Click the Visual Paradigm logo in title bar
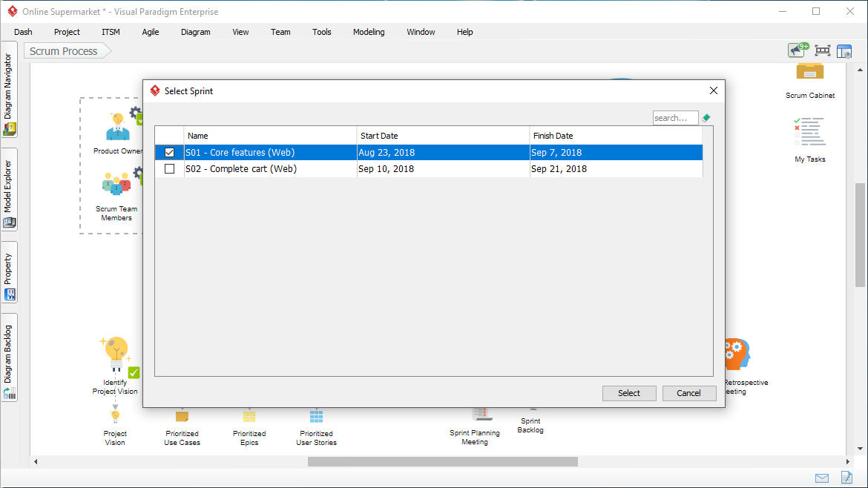The image size is (868, 488). coord(12,11)
